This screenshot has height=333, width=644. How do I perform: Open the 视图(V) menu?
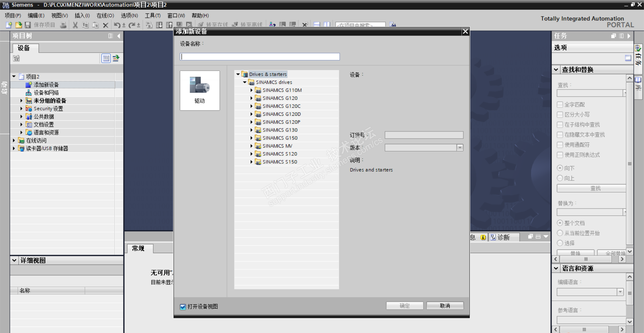pos(59,15)
